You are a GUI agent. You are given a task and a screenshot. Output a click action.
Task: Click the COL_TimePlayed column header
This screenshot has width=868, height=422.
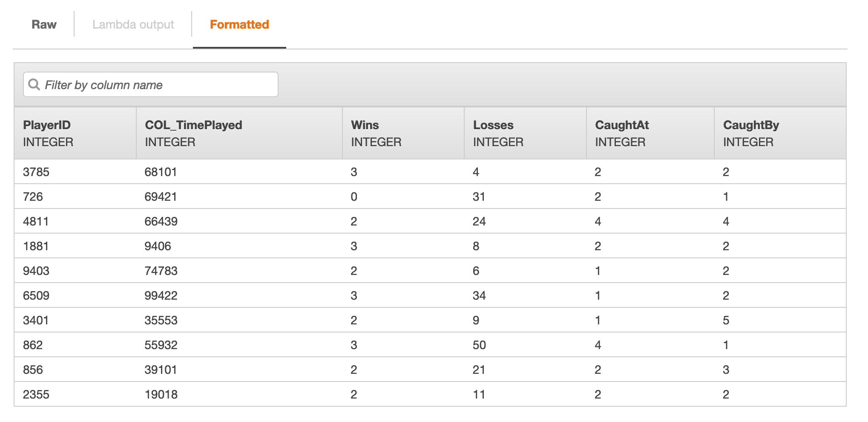193,125
